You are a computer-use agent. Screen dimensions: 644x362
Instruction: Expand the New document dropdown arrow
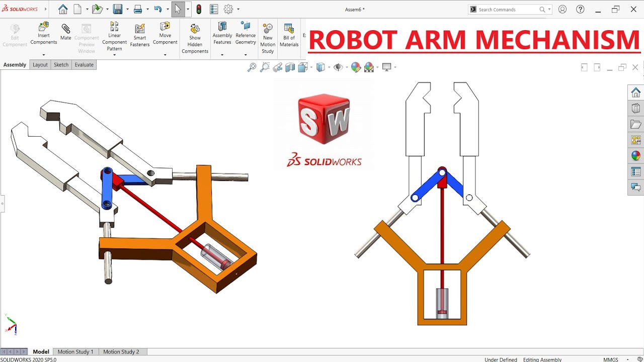point(87,9)
